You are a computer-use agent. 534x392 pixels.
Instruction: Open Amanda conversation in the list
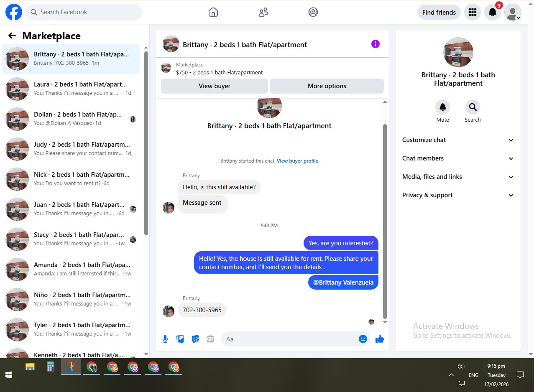71,270
